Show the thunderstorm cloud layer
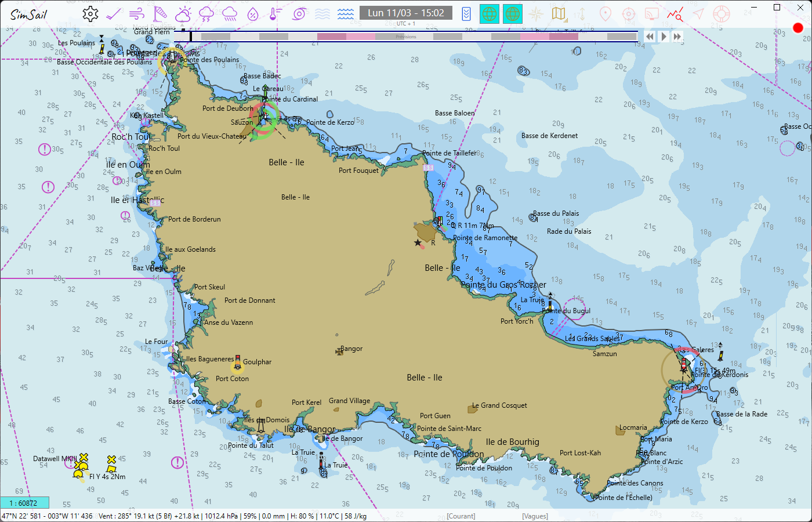The width and height of the screenshot is (812, 522). [x=206, y=14]
